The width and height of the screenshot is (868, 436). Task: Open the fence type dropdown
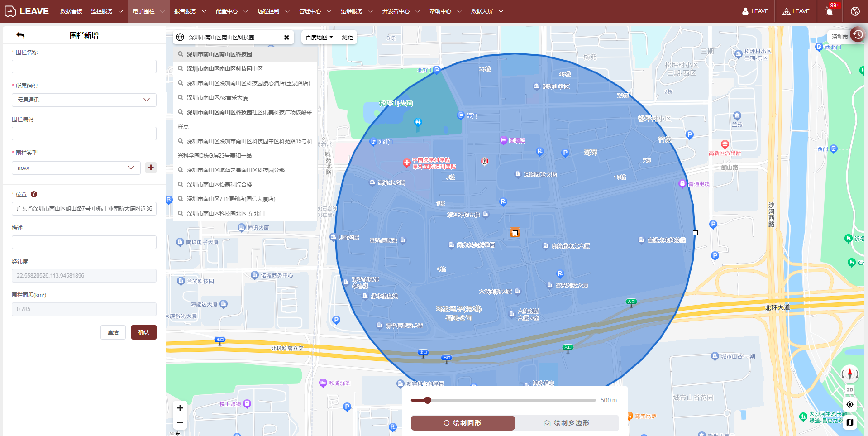click(76, 168)
